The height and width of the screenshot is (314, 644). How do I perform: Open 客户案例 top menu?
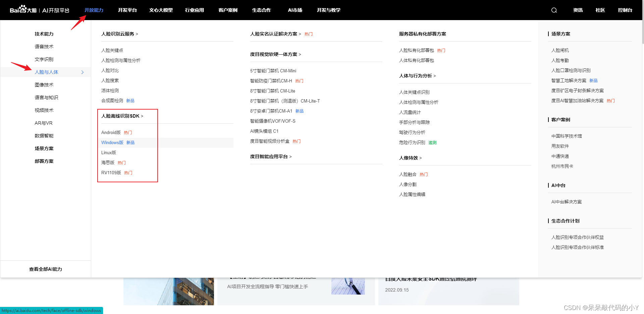[x=228, y=10]
